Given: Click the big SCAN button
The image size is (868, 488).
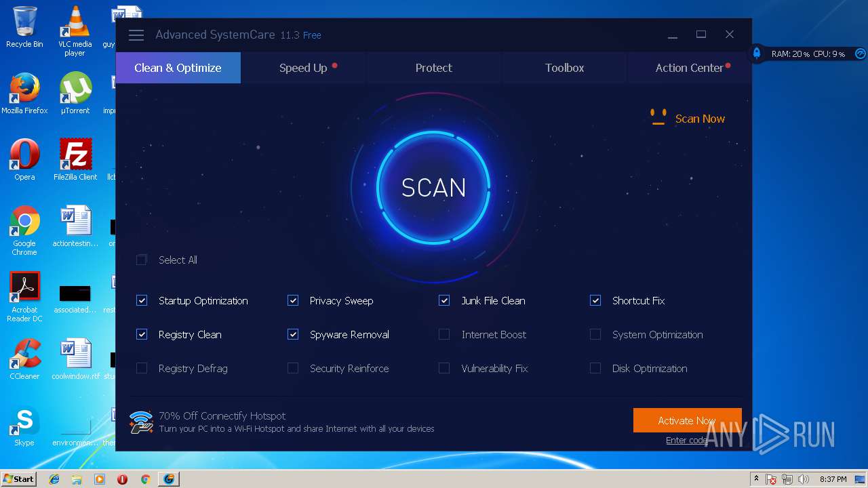Looking at the screenshot, I should point(433,188).
